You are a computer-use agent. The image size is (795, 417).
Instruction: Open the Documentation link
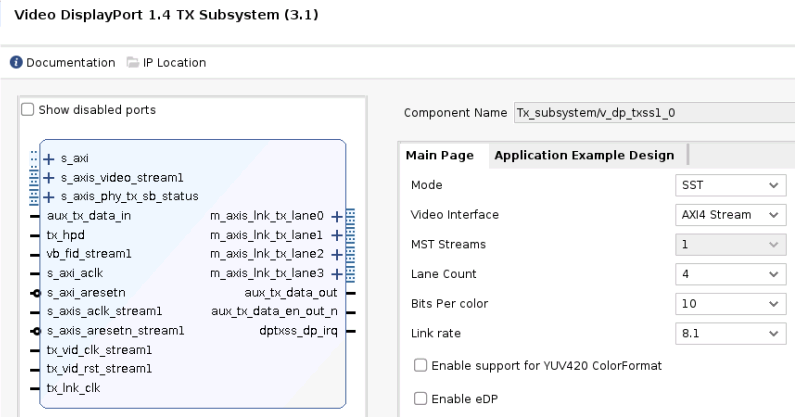coord(70,62)
